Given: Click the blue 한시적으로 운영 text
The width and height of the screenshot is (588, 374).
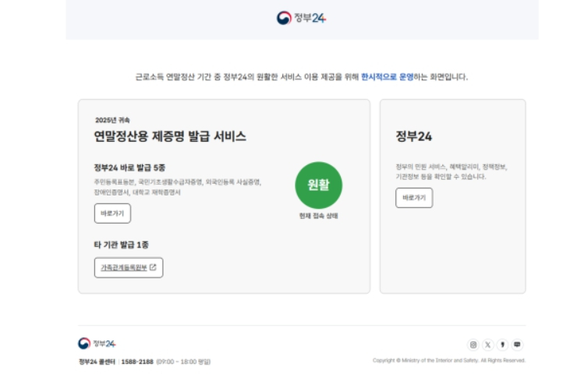Looking at the screenshot, I should pos(388,77).
